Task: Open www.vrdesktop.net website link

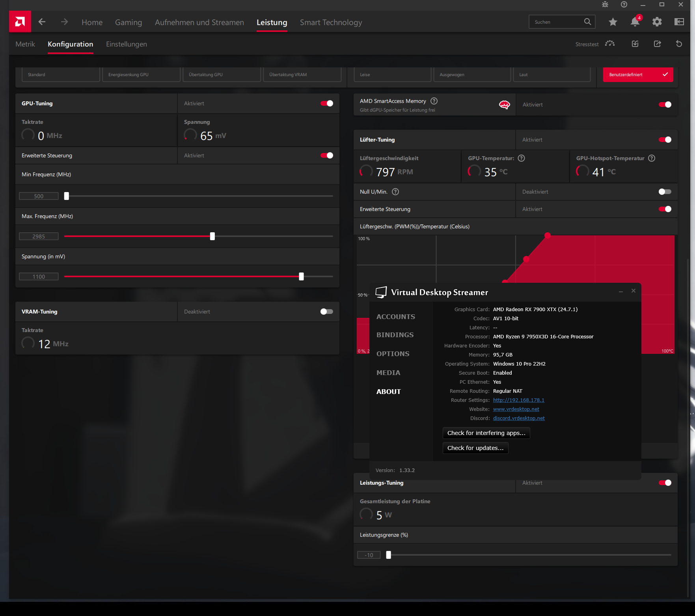Action: [x=516, y=409]
